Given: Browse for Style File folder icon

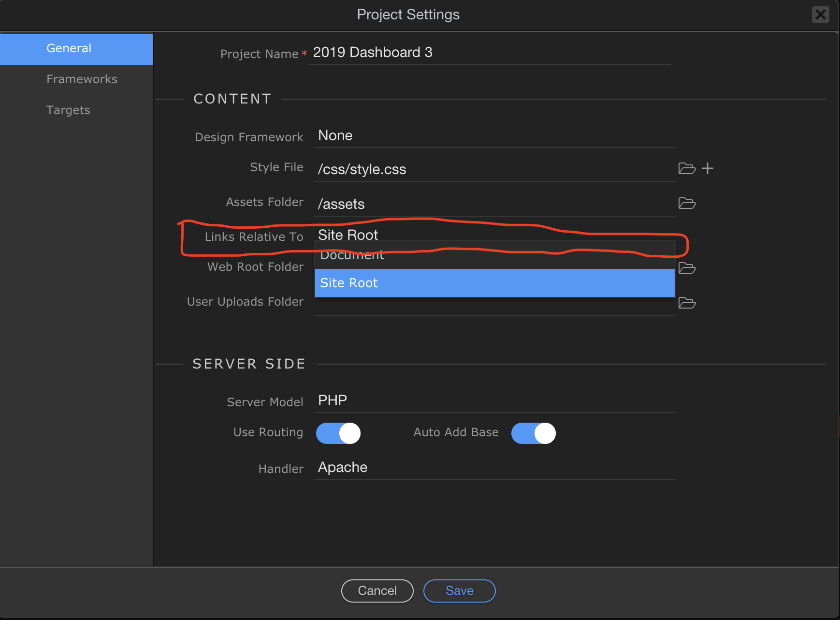Looking at the screenshot, I should pos(686,168).
